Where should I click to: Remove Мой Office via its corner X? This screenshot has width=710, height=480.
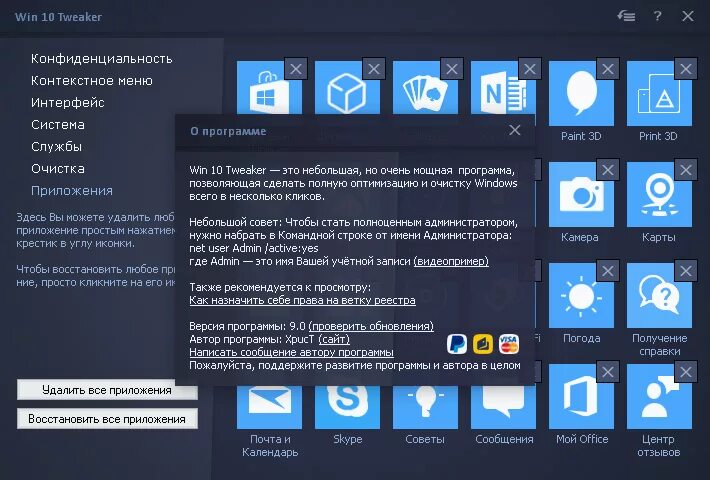pos(608,372)
